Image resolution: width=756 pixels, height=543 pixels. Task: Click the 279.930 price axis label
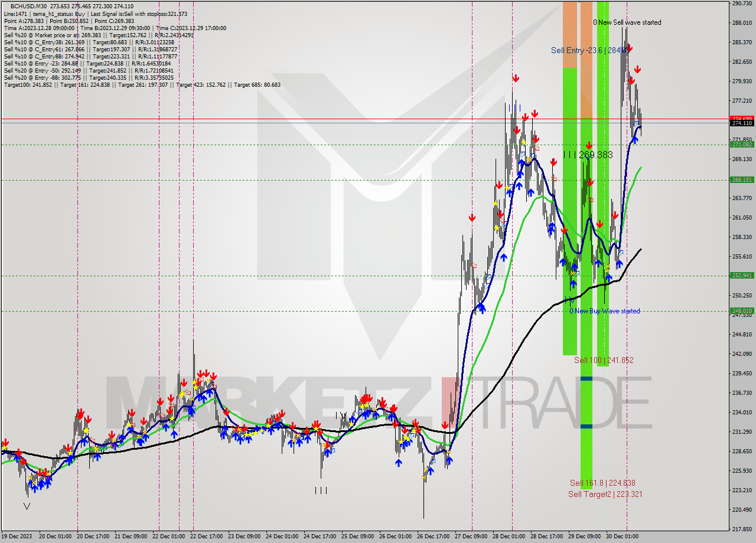point(742,81)
